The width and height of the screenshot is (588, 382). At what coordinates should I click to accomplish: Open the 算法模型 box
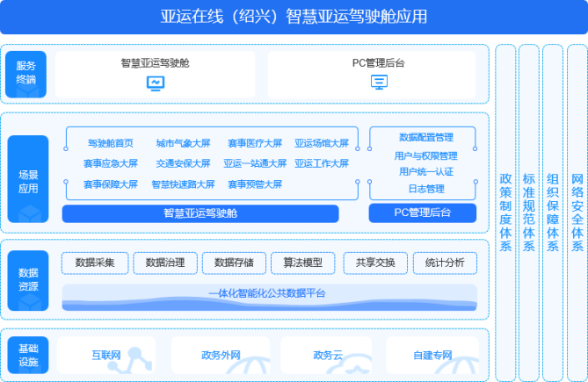click(x=302, y=263)
